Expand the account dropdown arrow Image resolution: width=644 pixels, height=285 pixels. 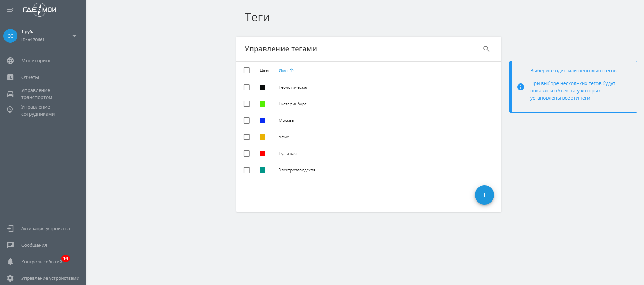pos(74,36)
